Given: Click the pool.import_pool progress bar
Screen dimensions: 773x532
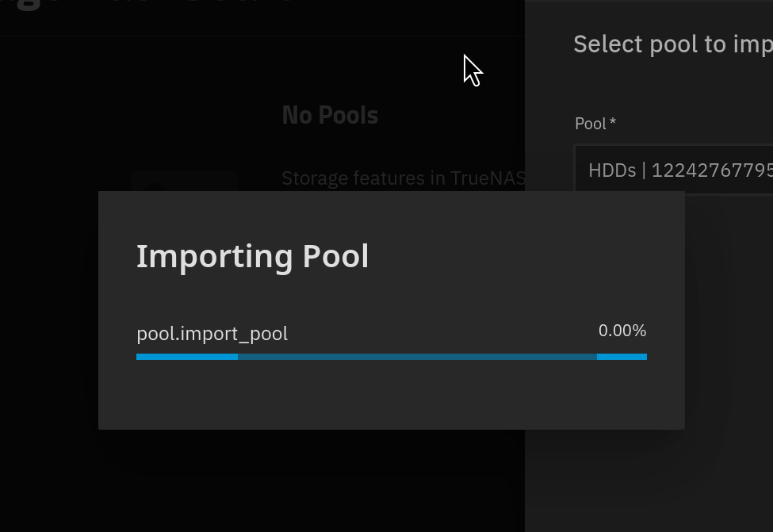Looking at the screenshot, I should coord(392,357).
